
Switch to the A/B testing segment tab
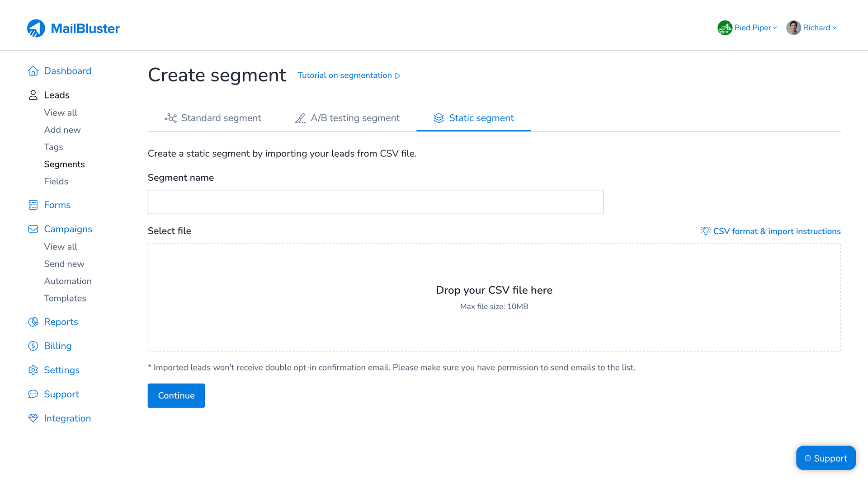click(347, 118)
